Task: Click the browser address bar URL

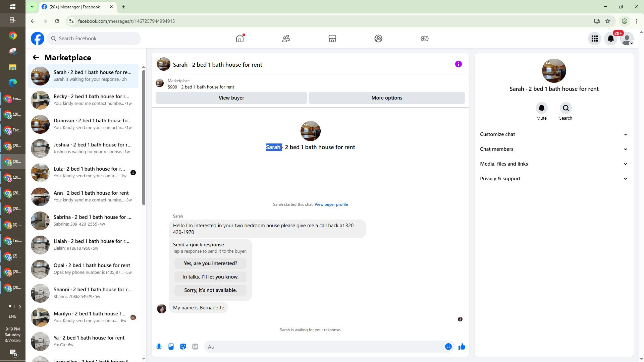Action: pyautogui.click(x=126, y=21)
